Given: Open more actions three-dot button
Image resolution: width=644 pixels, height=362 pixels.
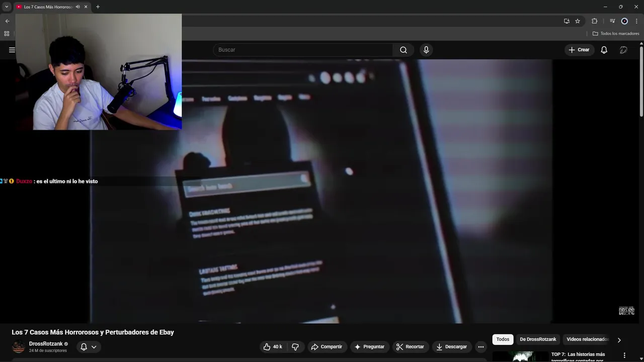Looking at the screenshot, I should [x=481, y=346].
